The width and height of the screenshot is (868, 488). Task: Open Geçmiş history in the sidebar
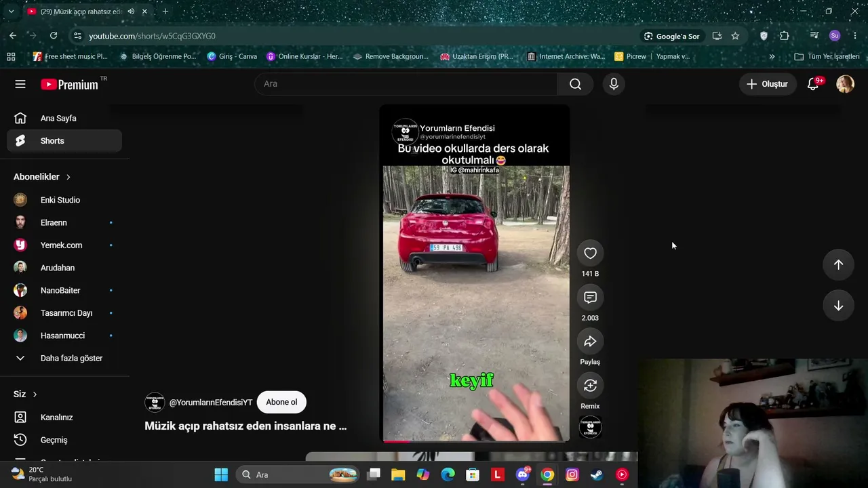tap(64, 440)
